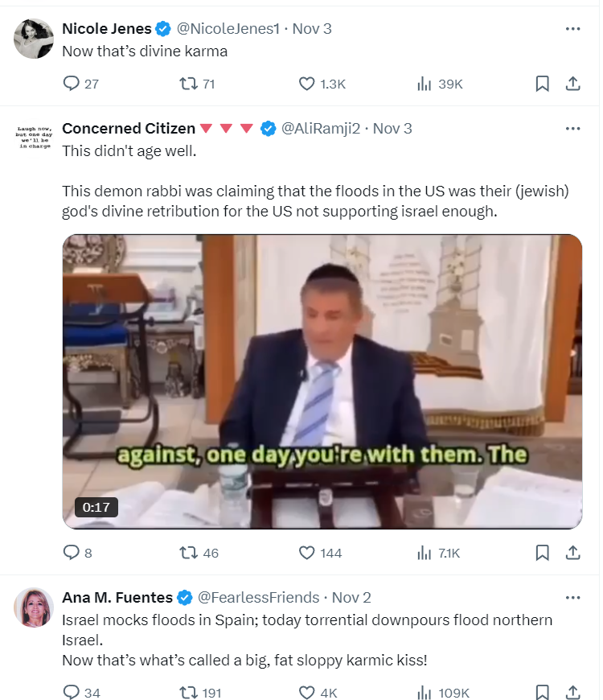The image size is (603, 700).
Task: Like Concerned Citizen's video tweet
Action: click(x=306, y=553)
